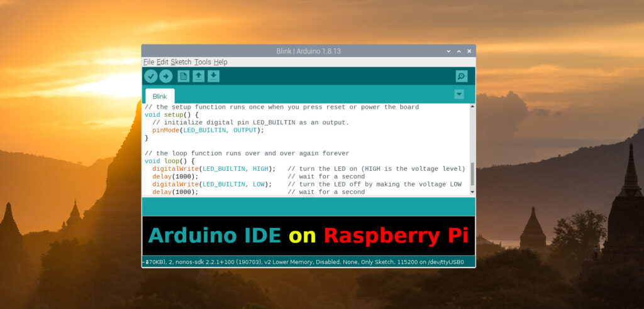Click the vertical scrollbar thumb in editor

coord(472,173)
